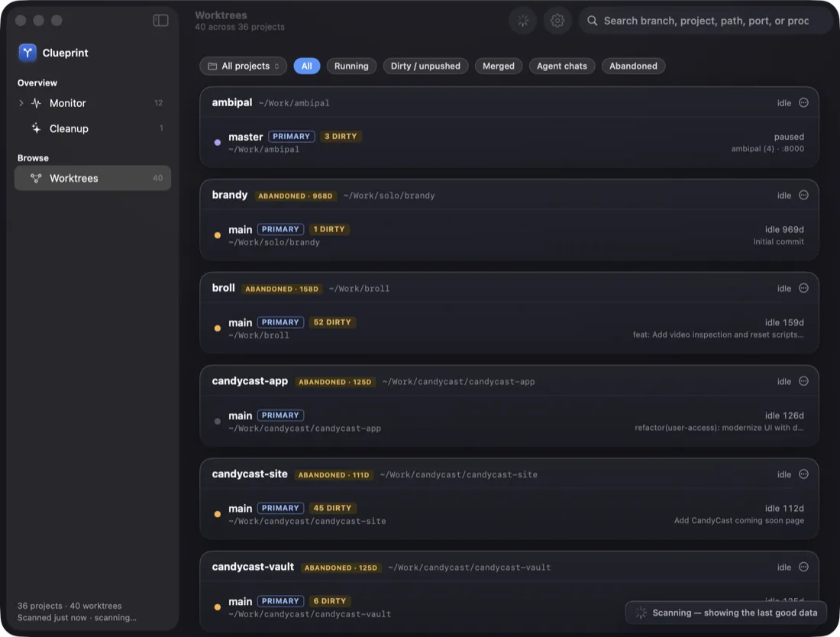The height and width of the screenshot is (637, 840).
Task: Click the brandy project title
Action: pos(230,195)
